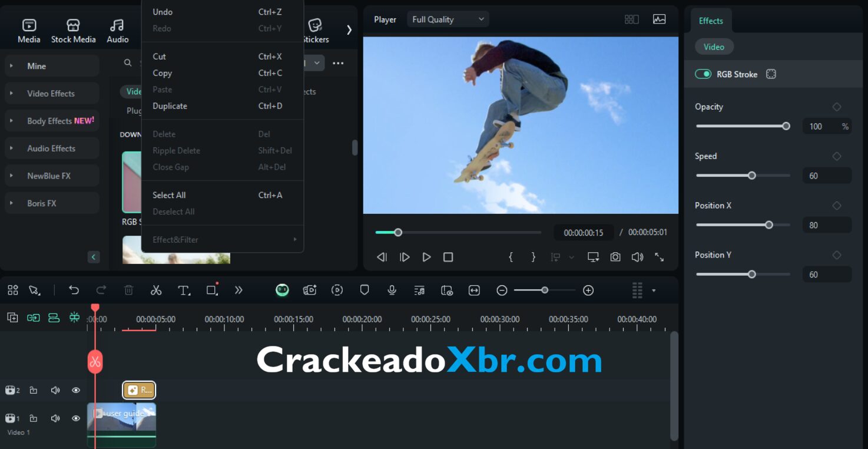Open the Stock Media panel
Screen dimensions: 868x449
(x=73, y=28)
